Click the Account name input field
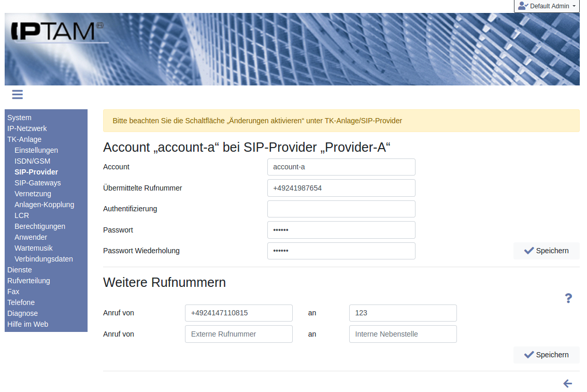This screenshot has width=587, height=392. tap(341, 167)
